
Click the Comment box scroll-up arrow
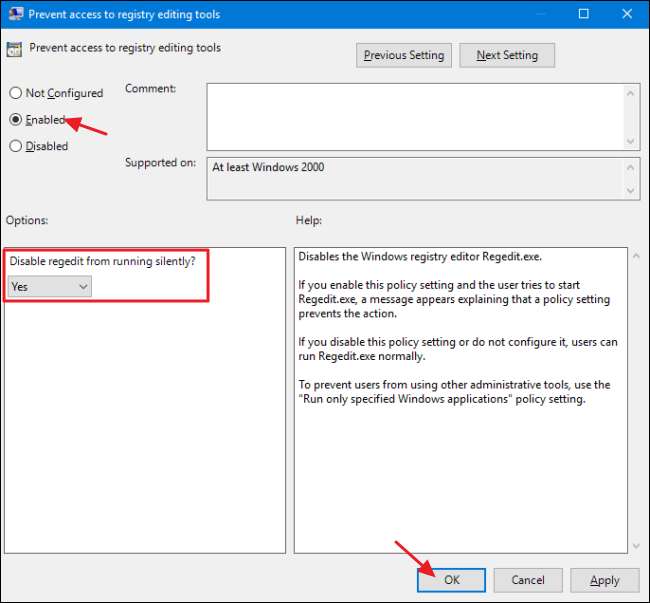[631, 94]
